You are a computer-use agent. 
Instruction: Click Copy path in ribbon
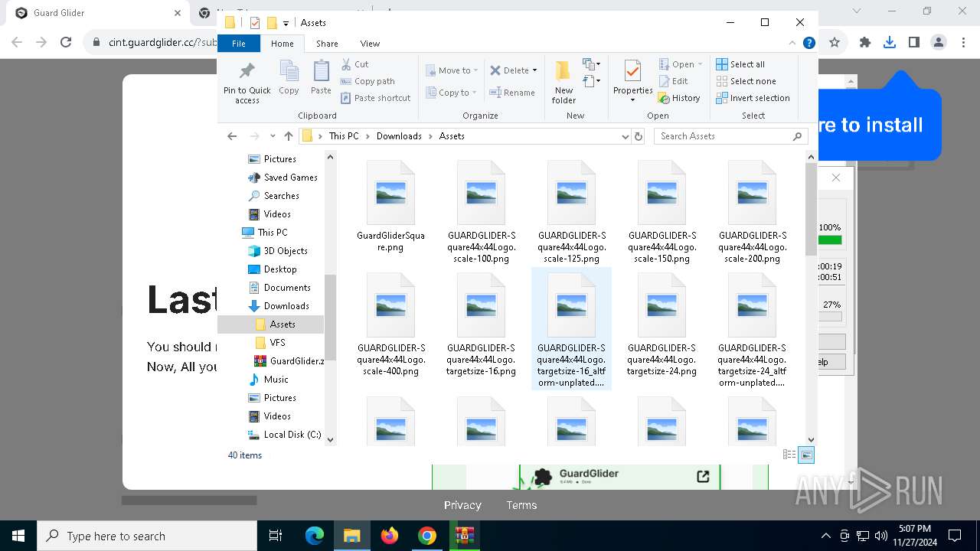coord(367,81)
